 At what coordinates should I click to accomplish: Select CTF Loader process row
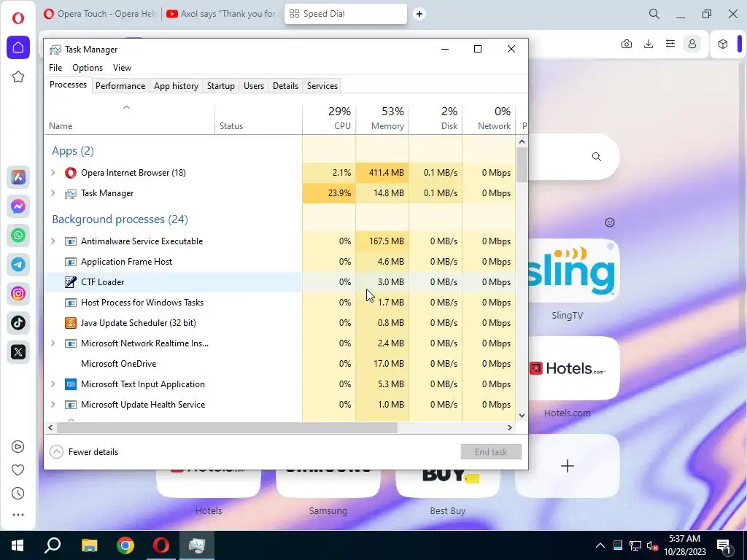point(280,282)
